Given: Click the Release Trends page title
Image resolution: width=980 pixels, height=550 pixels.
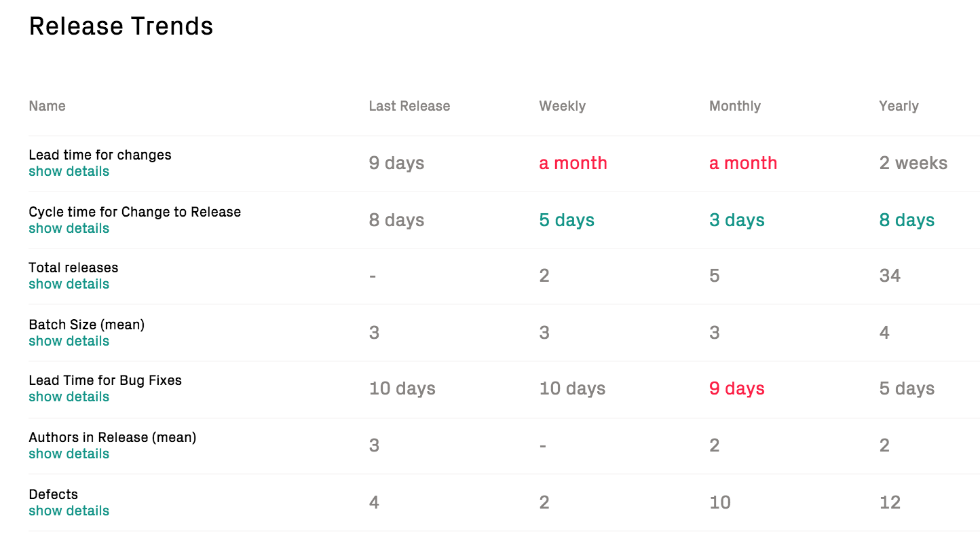Looking at the screenshot, I should pos(121,26).
